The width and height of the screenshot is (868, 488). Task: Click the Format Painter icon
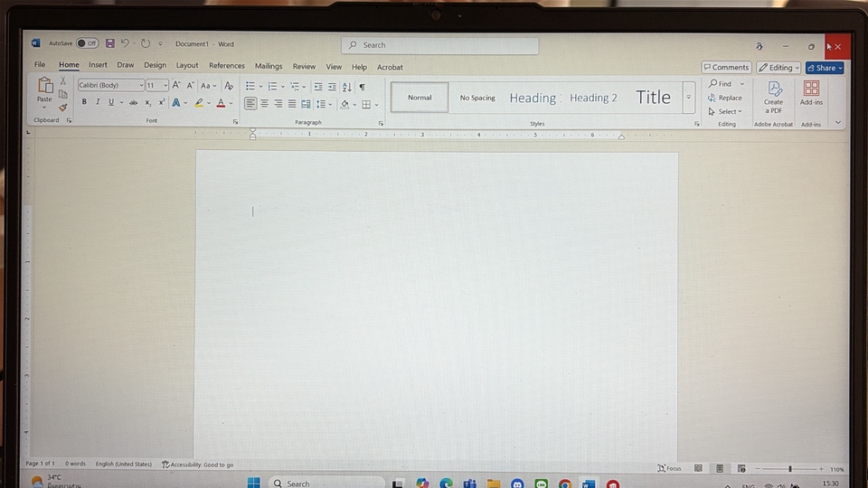[62, 108]
